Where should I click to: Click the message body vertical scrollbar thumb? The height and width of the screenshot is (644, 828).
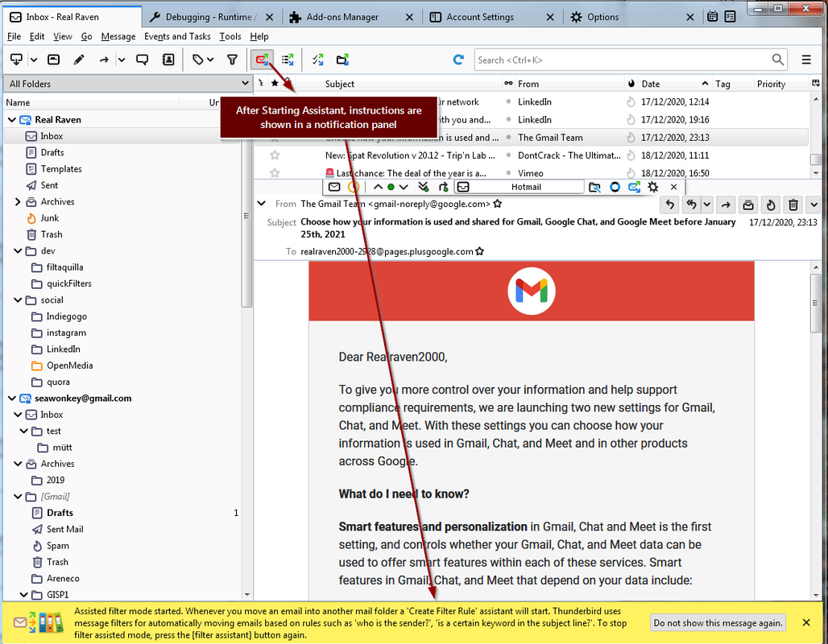pos(816,303)
